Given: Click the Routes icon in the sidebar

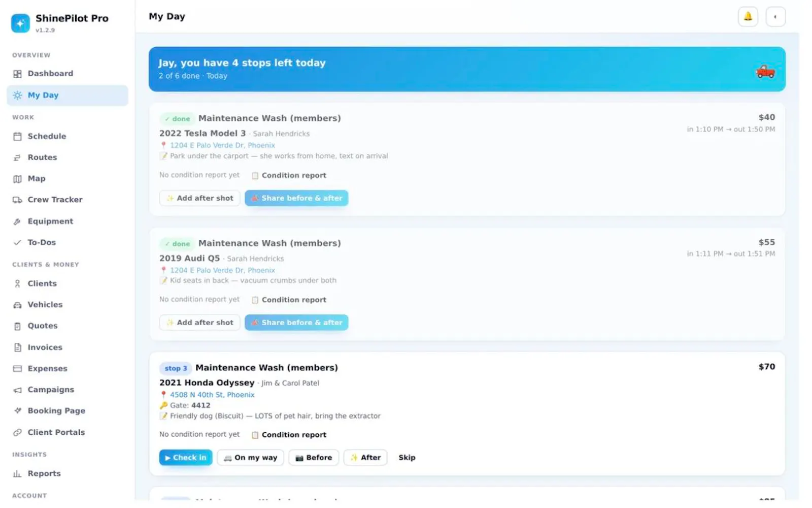Looking at the screenshot, I should click(17, 157).
